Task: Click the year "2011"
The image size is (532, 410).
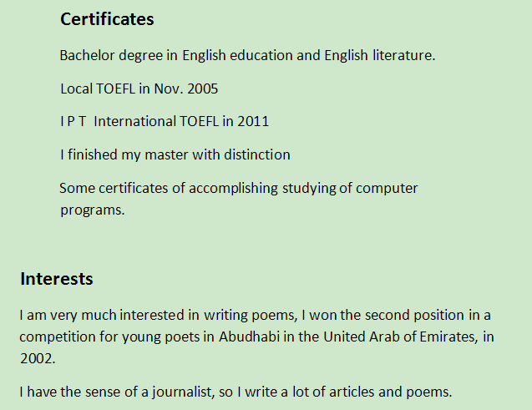Action: tap(253, 121)
